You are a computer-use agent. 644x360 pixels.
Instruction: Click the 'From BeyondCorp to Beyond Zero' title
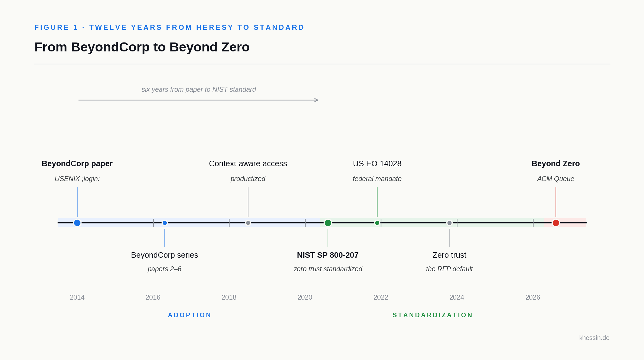tap(142, 47)
